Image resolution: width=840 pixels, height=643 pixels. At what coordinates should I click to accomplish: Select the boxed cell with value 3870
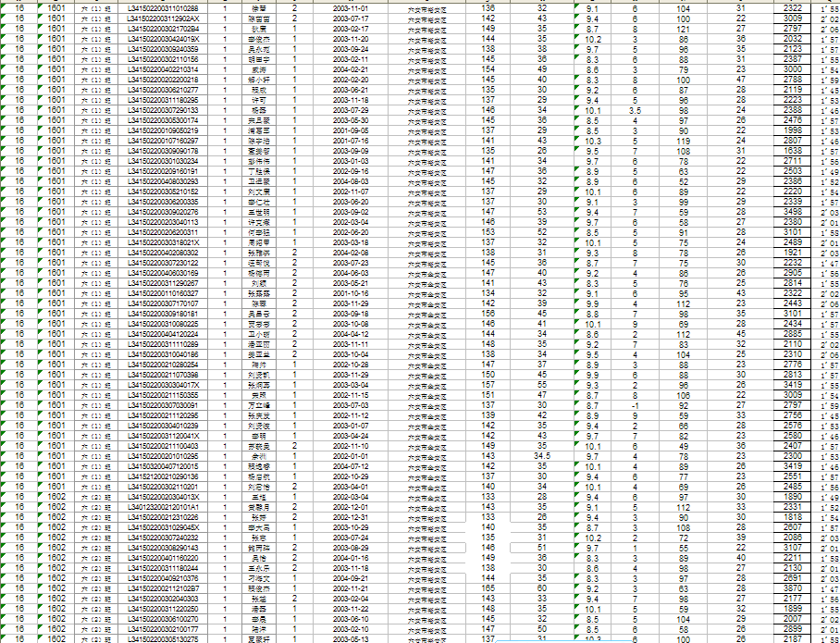point(792,588)
